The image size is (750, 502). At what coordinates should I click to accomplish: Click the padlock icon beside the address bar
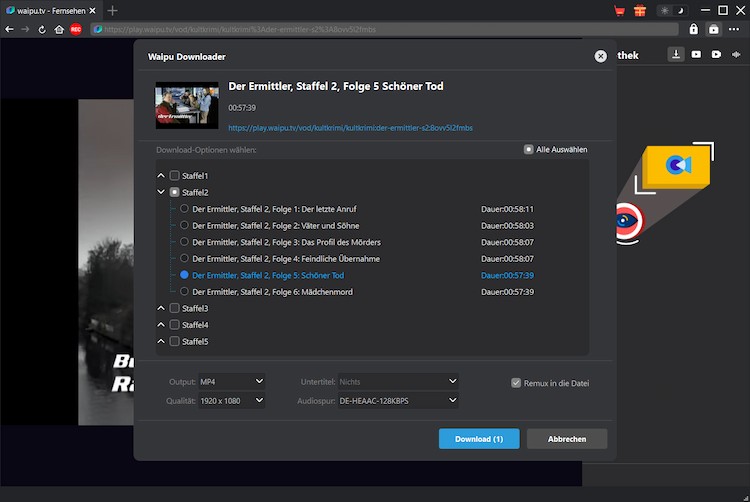(x=694, y=29)
